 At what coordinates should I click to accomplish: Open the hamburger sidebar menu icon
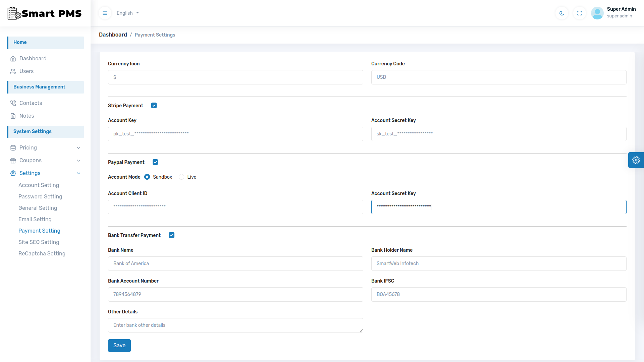[105, 13]
